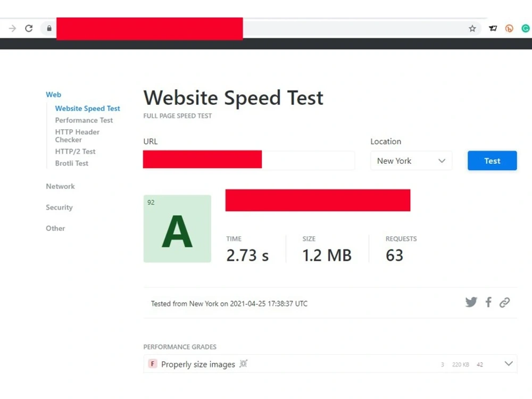Click into the URL input field

248,161
